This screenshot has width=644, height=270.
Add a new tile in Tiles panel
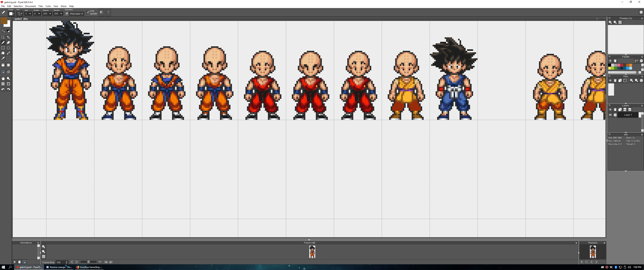point(610,80)
